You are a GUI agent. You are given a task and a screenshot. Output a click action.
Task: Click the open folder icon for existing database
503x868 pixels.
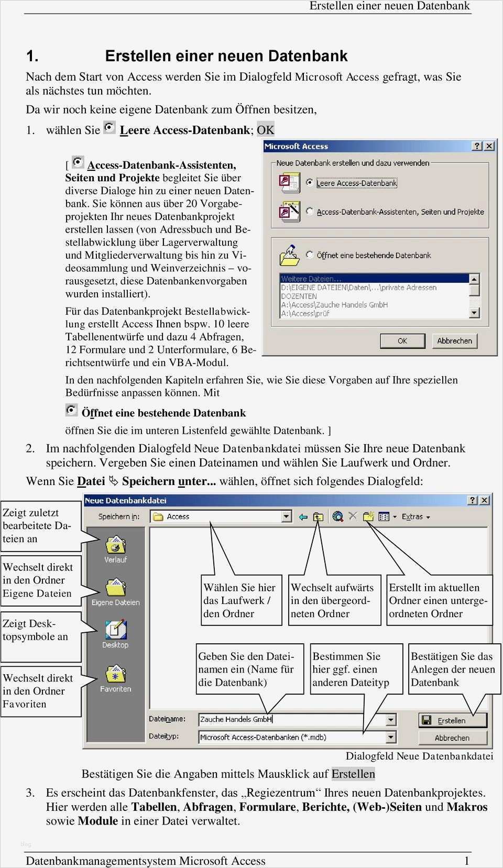[289, 255]
